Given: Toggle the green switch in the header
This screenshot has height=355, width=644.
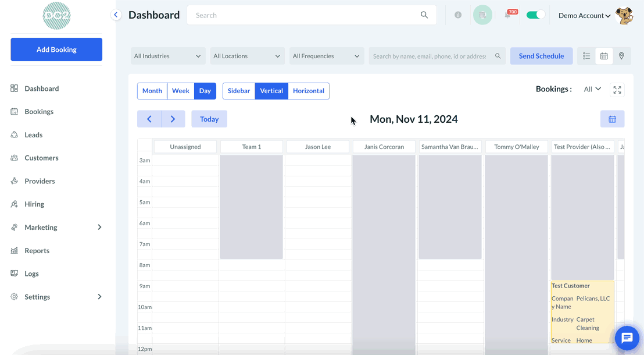Looking at the screenshot, I should coord(535,15).
